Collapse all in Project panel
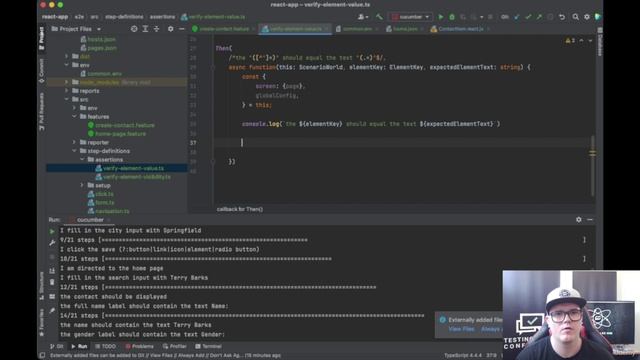 (x=157, y=29)
